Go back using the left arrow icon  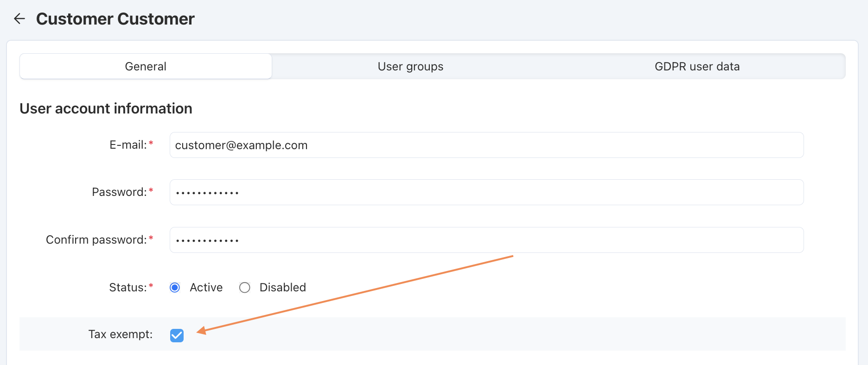click(19, 19)
